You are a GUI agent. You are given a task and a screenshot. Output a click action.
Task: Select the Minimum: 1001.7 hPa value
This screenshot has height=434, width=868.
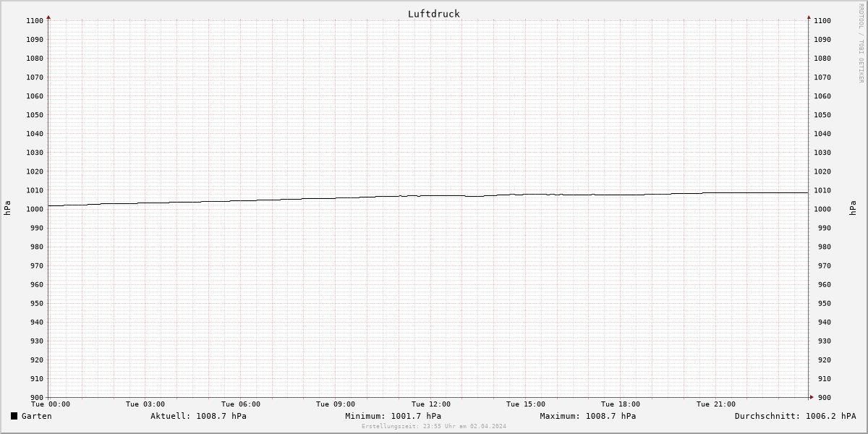[393, 416]
